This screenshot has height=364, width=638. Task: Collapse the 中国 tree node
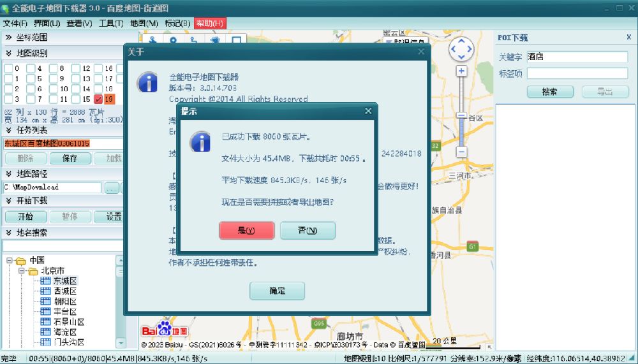[10, 260]
